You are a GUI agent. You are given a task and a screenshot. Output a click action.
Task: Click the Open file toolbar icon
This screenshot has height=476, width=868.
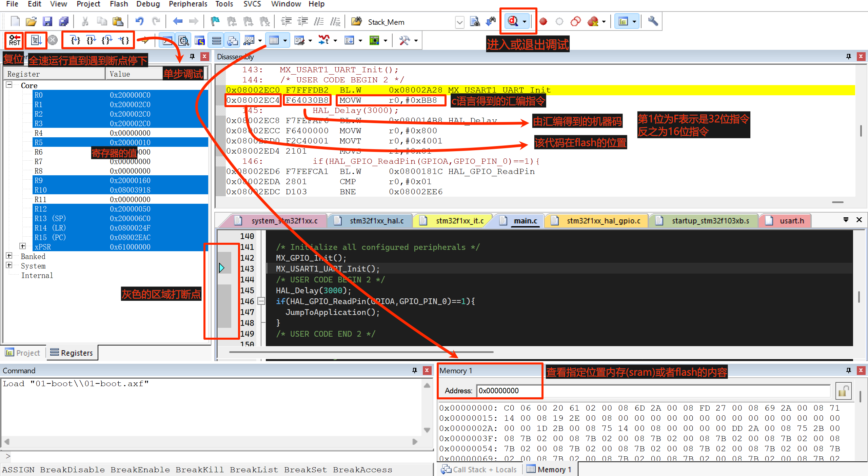[x=31, y=22]
